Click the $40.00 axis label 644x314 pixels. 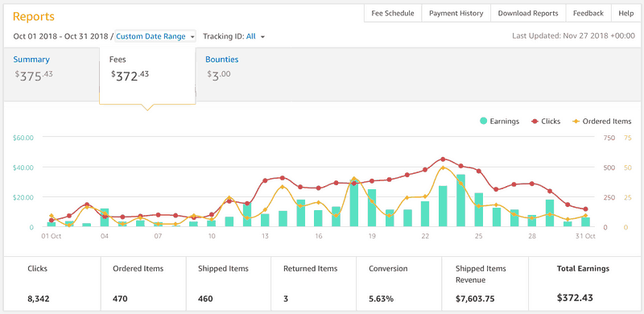point(23,167)
